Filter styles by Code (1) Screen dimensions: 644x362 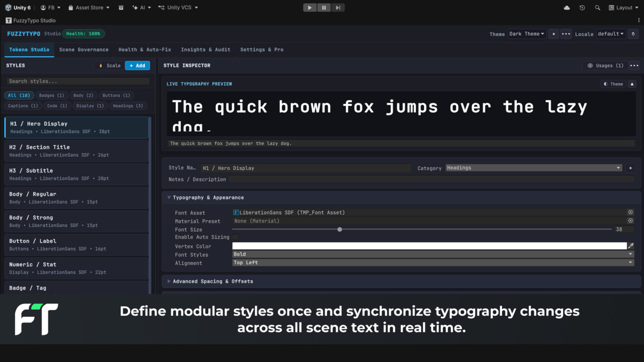(57, 106)
